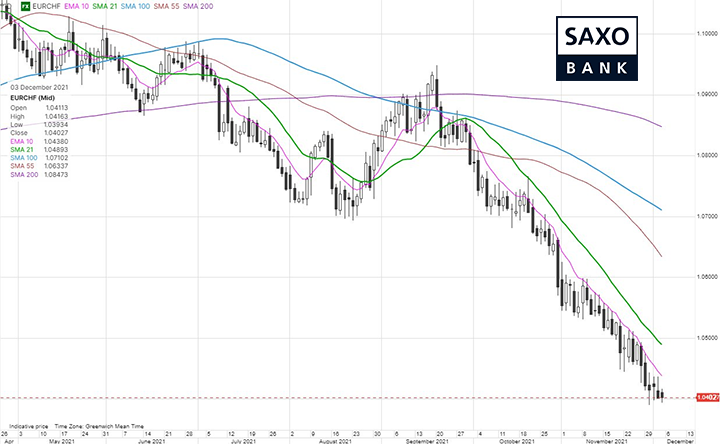720x444 pixels.
Task: Click the November 2021 time axis label
Action: click(x=606, y=441)
